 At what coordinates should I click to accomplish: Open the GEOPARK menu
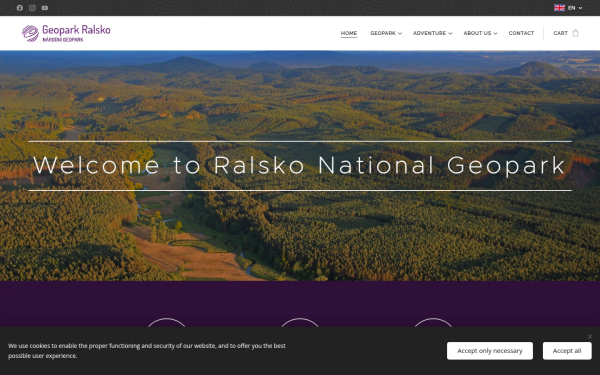pos(383,33)
